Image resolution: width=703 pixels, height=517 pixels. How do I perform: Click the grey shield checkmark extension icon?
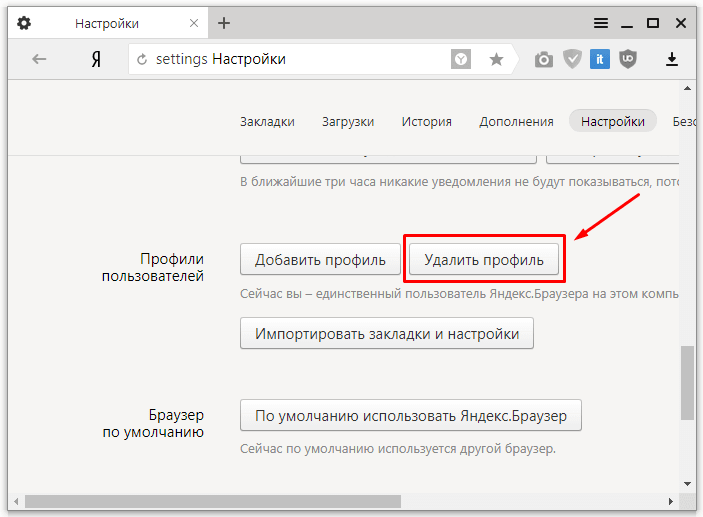coord(572,59)
